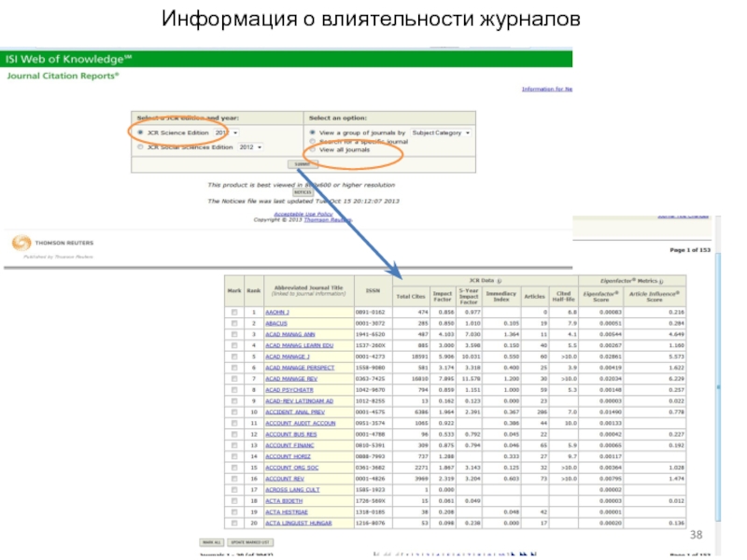Click the Eigenfactor Score column header
Viewport: 747px width, 560px height.
(x=600, y=296)
